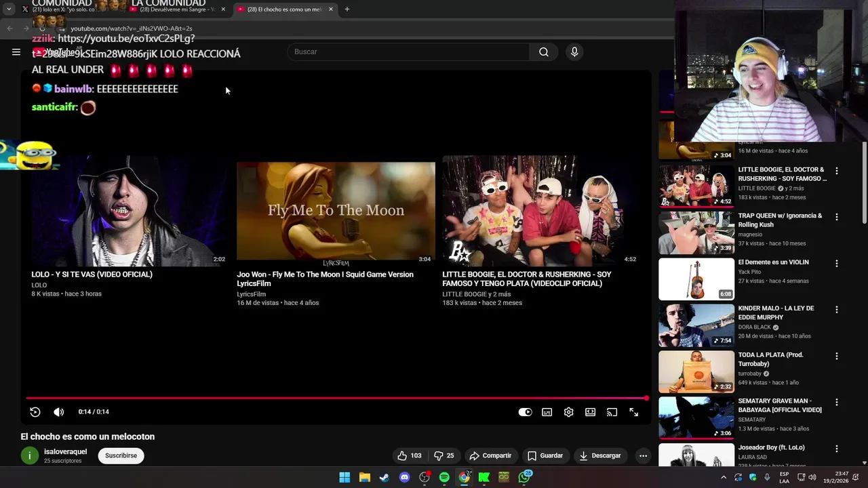868x488 pixels.
Task: Replay the video with the replay icon
Action: (35, 412)
